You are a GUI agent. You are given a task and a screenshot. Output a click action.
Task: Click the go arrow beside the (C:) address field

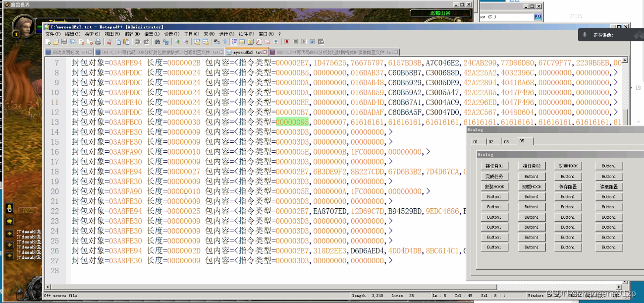(x=537, y=17)
